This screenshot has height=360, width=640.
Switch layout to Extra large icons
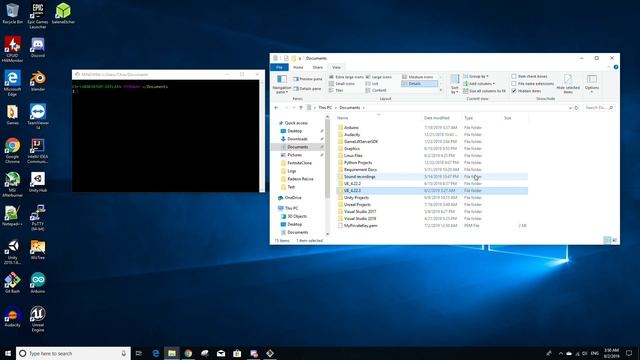click(x=346, y=77)
